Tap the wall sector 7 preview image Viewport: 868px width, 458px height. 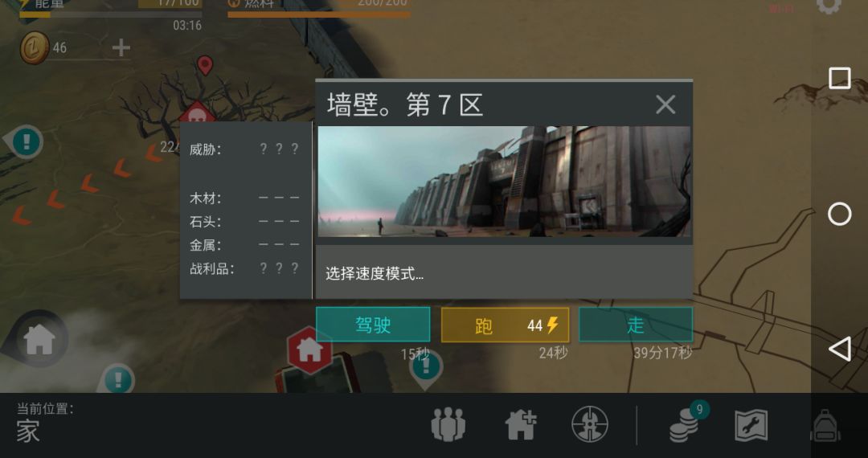coord(504,182)
